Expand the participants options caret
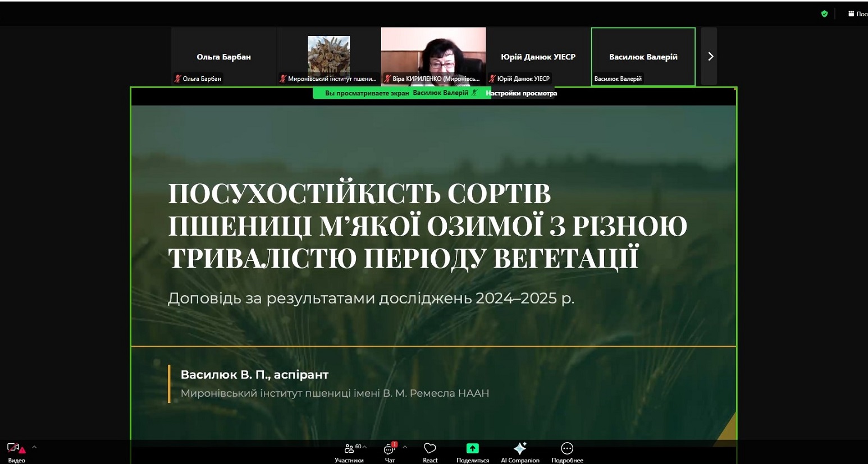The width and height of the screenshot is (868, 464). [365, 447]
